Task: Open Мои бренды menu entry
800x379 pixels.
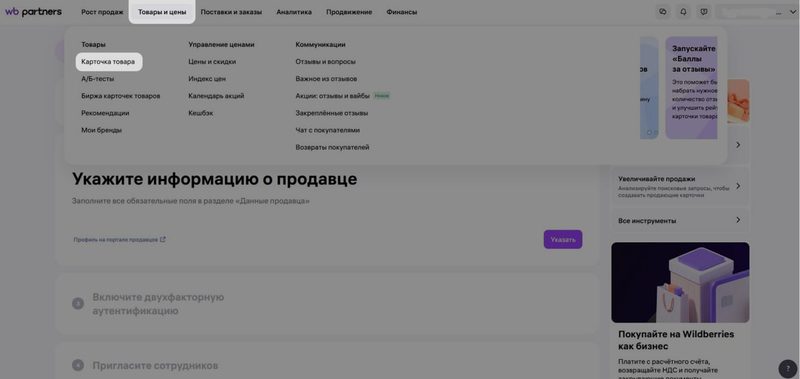Action: [x=102, y=130]
